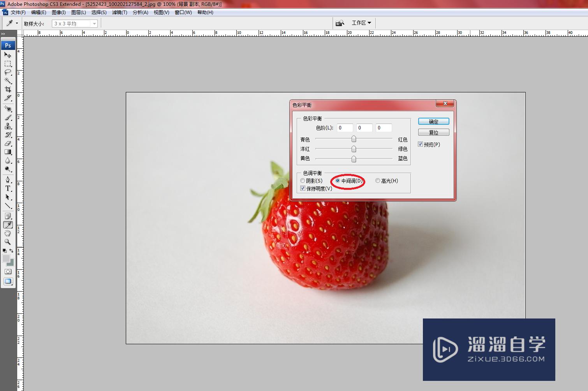588x391 pixels.
Task: Open the 选择(S) menu
Action: pos(99,12)
